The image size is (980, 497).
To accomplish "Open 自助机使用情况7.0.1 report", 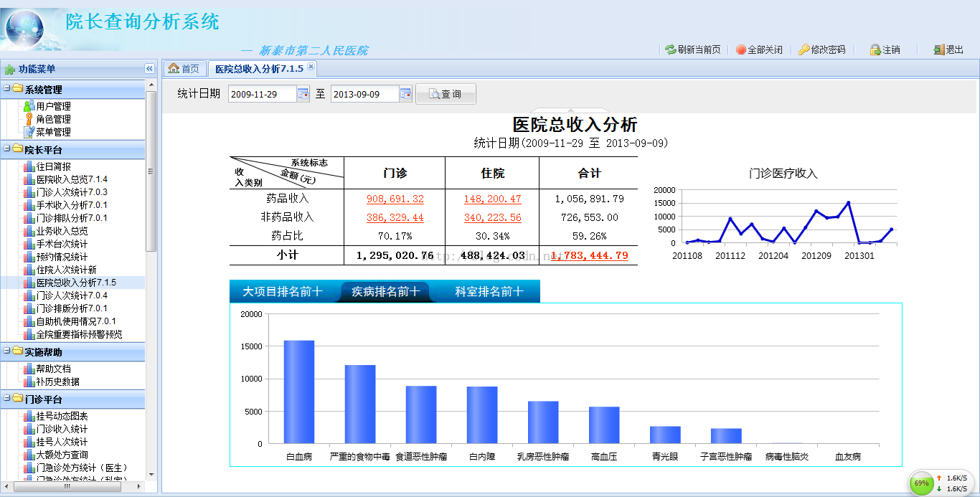I will (76, 321).
